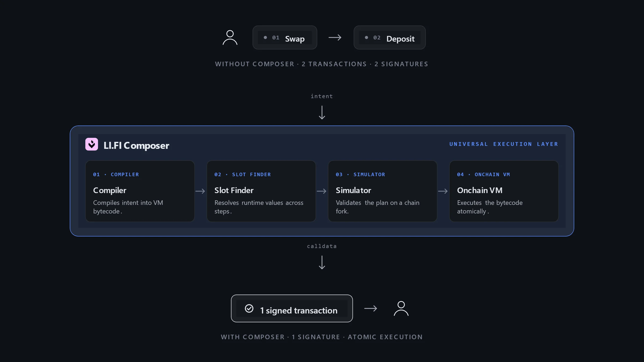Click the user icon beside the Swap step
Viewport: 644px width, 362px height.
[230, 38]
